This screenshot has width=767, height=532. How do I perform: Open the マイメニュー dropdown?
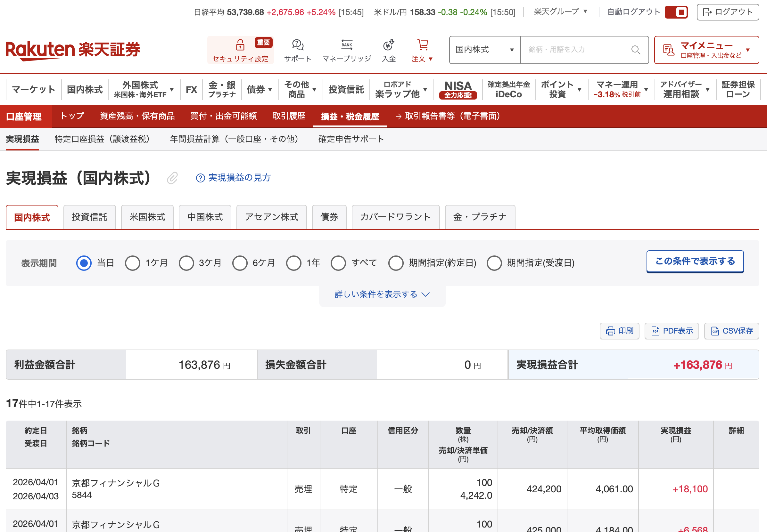coord(706,50)
